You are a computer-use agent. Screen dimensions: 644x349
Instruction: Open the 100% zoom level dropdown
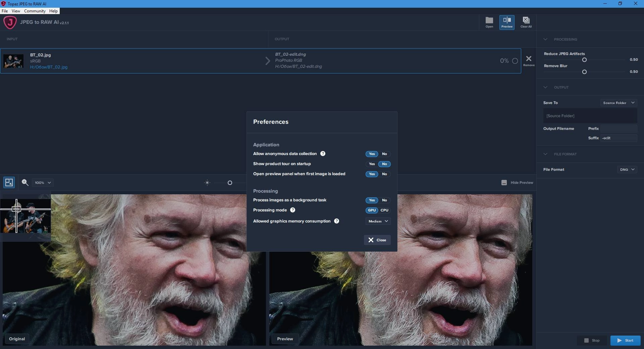[43, 183]
